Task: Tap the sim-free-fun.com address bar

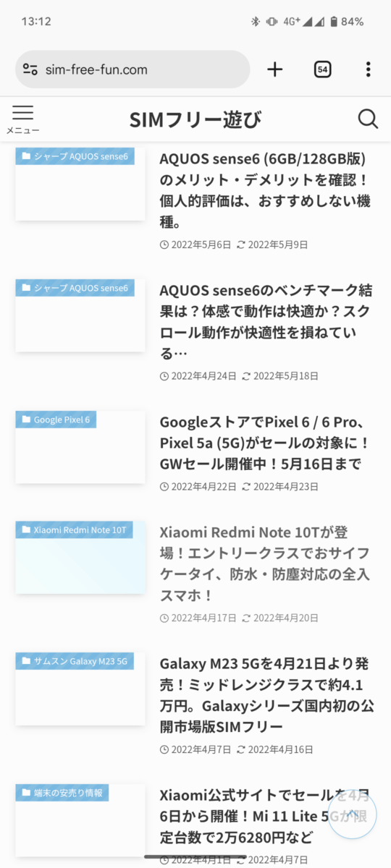Action: pyautogui.click(x=133, y=69)
